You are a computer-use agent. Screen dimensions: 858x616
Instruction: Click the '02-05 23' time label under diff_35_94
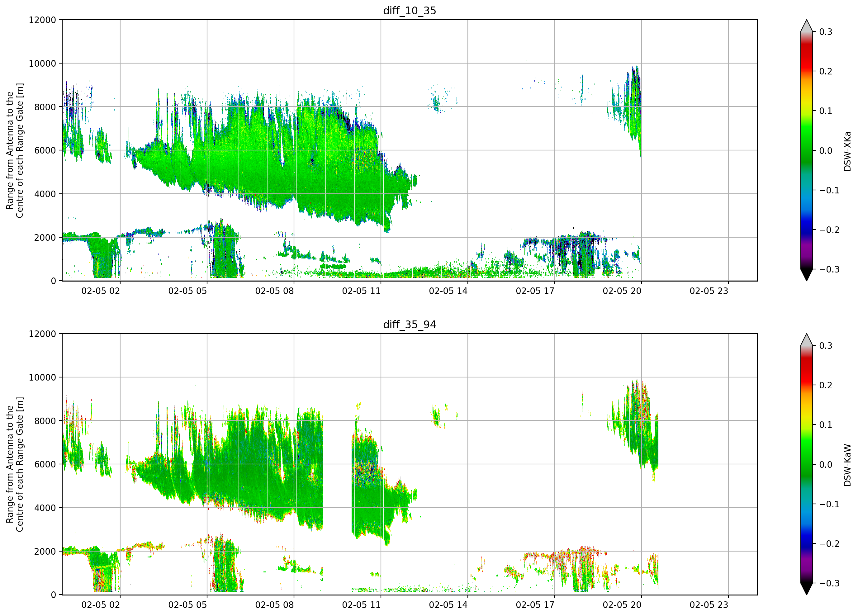[709, 605]
